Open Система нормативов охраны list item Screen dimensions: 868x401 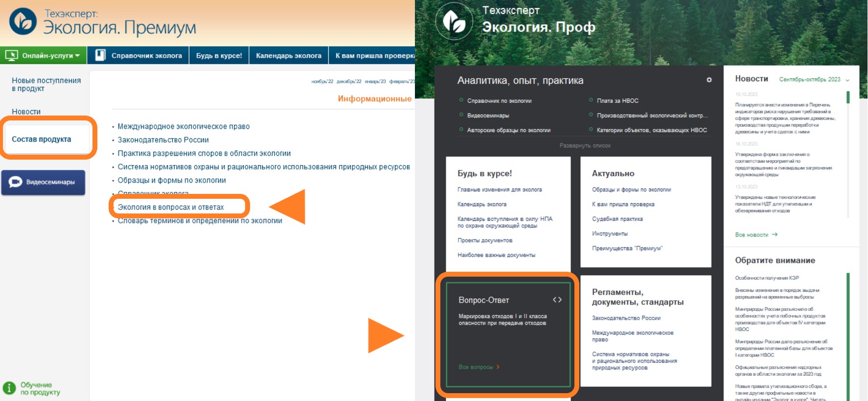[x=264, y=167]
